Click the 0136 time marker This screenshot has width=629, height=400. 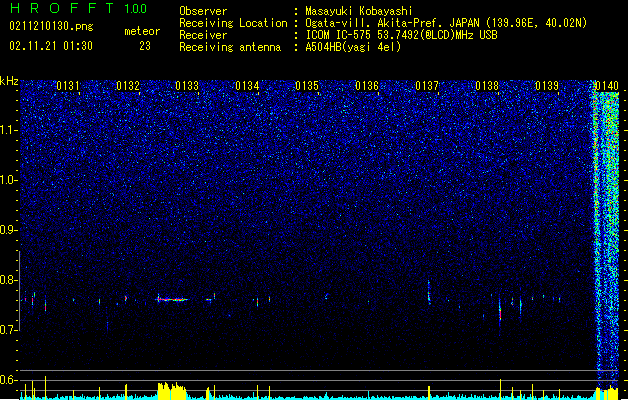[367, 86]
